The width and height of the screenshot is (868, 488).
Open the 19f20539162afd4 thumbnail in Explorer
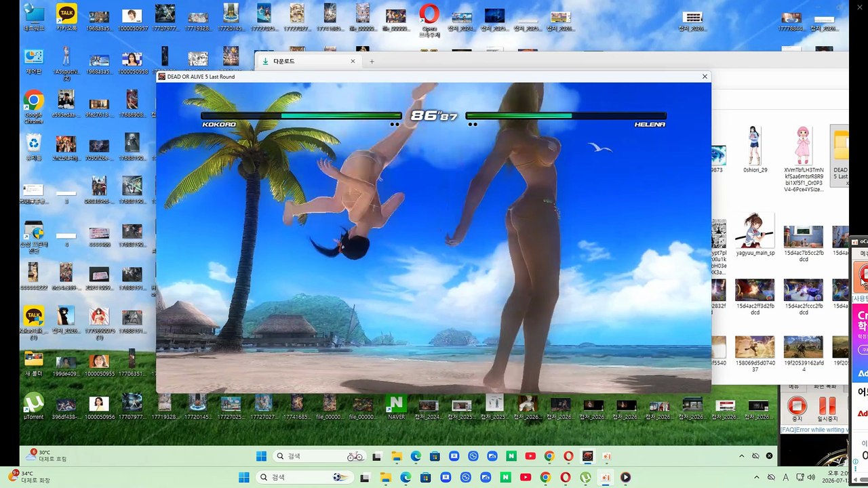pos(803,354)
